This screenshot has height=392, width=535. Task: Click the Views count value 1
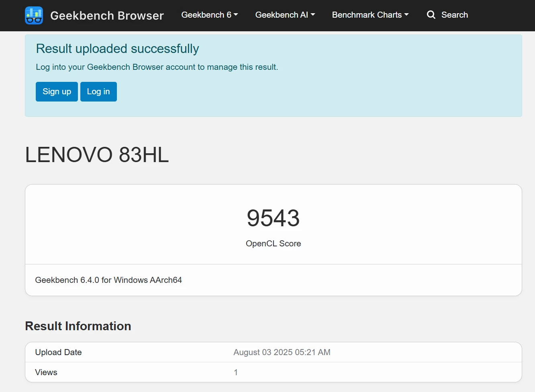(x=236, y=372)
